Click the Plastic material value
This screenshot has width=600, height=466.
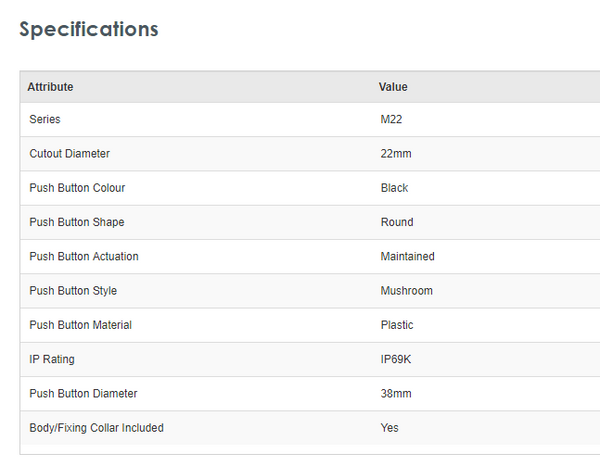point(397,325)
